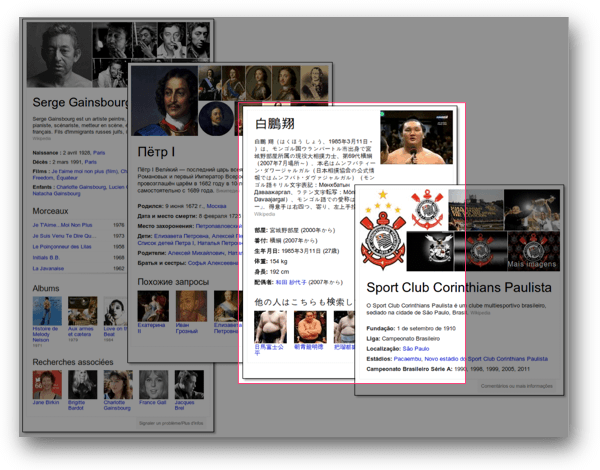Viewport: 600px width, 470px height.
Task: Open the São Paulo Localização link
Action: tap(416, 349)
